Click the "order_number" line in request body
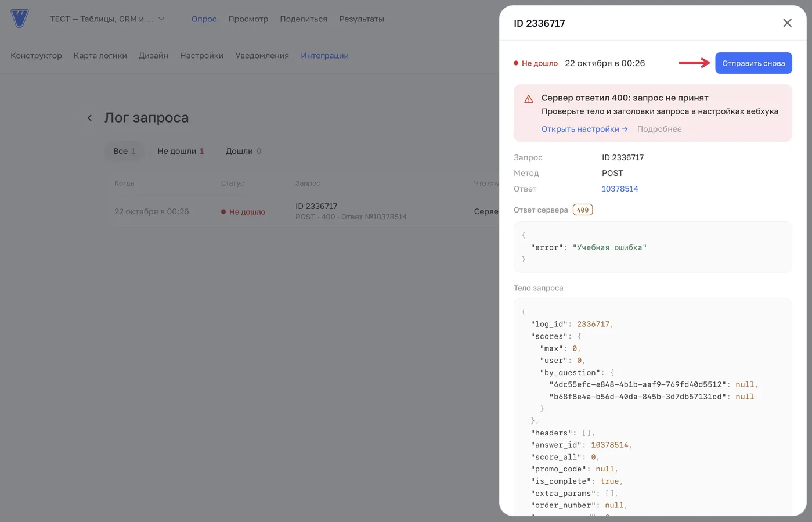The width and height of the screenshot is (812, 522). pyautogui.click(x=579, y=505)
